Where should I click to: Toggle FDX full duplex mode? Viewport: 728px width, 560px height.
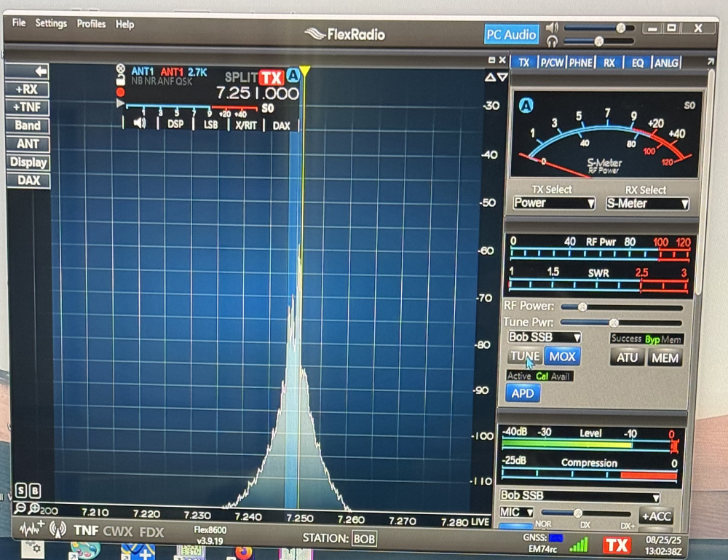click(x=151, y=532)
